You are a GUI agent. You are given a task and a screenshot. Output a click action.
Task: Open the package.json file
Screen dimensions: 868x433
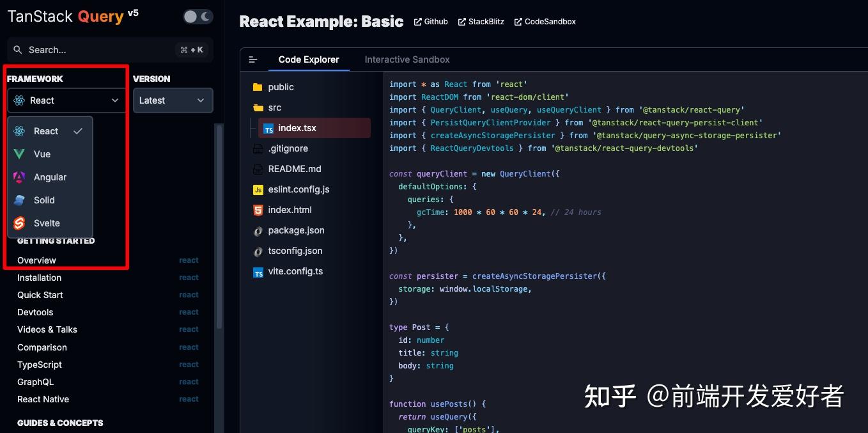coord(297,230)
